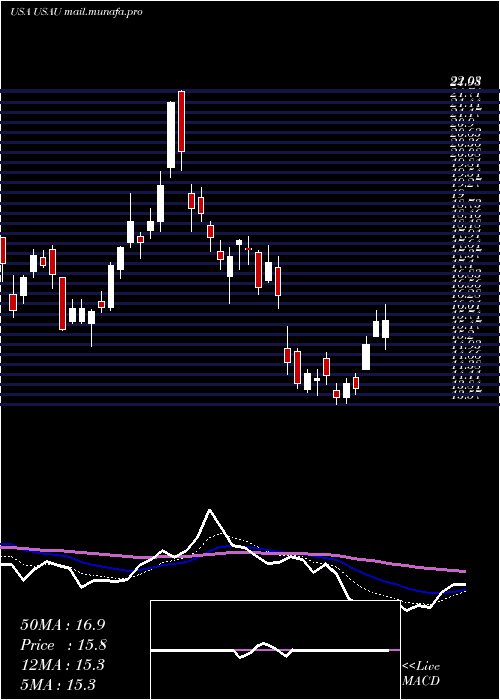Click the tall white candle beside the peak
Image resolution: width=500 pixels, height=700 pixels.
tap(171, 135)
